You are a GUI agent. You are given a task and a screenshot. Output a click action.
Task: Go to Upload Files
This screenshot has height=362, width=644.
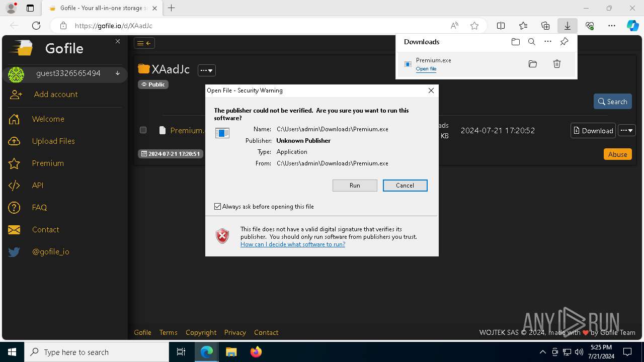(53, 141)
